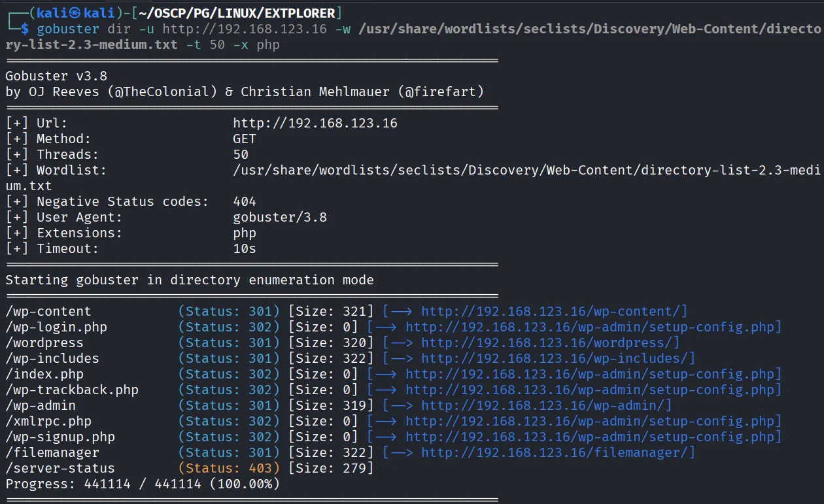Click the '[Size: 319]' value for wp-admin

pyautogui.click(x=331, y=405)
